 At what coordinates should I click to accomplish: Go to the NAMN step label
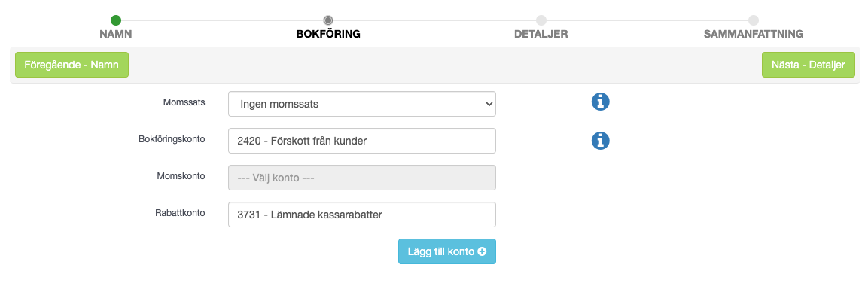tap(116, 35)
